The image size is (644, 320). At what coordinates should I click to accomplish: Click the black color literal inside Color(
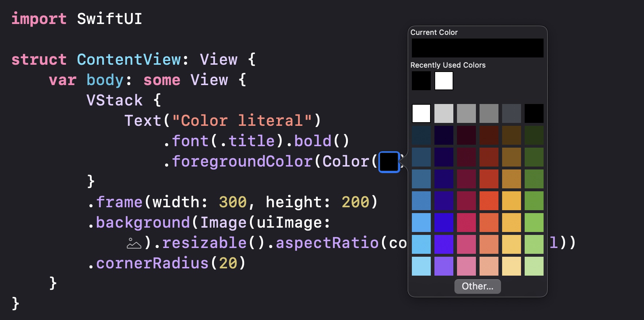click(389, 162)
